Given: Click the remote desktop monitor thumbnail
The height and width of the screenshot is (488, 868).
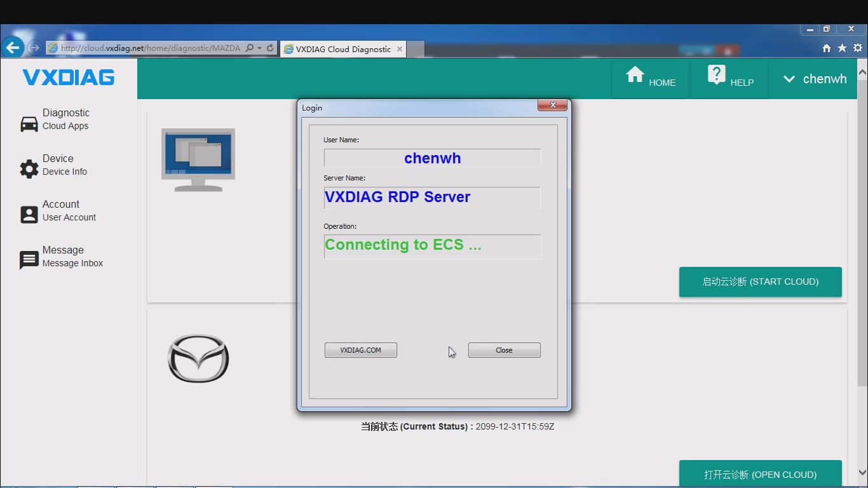Looking at the screenshot, I should [198, 159].
